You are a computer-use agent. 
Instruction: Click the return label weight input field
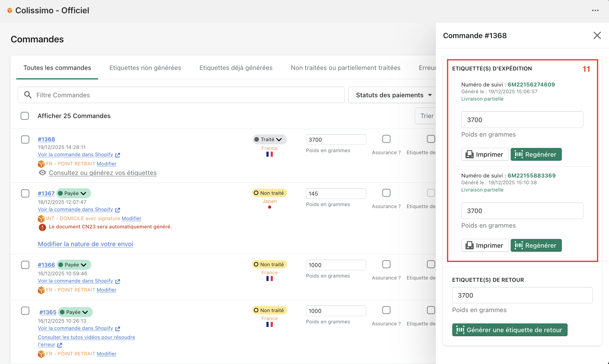pyautogui.click(x=522, y=295)
